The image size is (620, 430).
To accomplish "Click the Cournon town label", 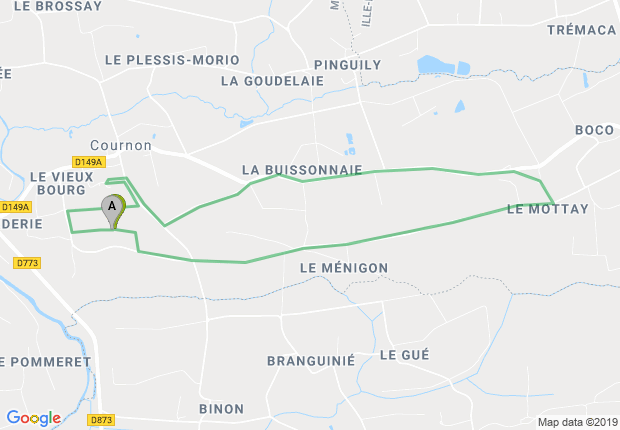I will pos(121,145).
